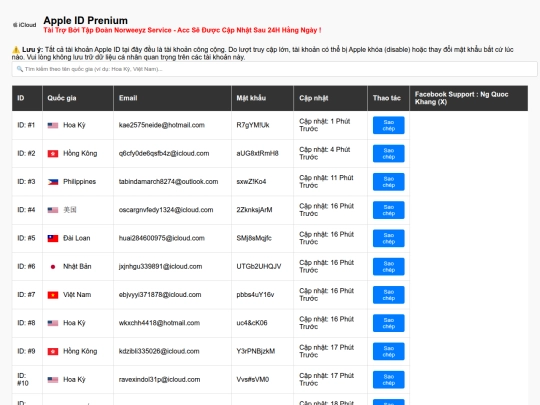540x405 pixels.
Task: Copy the account in row ID: #9
Action: [388, 351]
